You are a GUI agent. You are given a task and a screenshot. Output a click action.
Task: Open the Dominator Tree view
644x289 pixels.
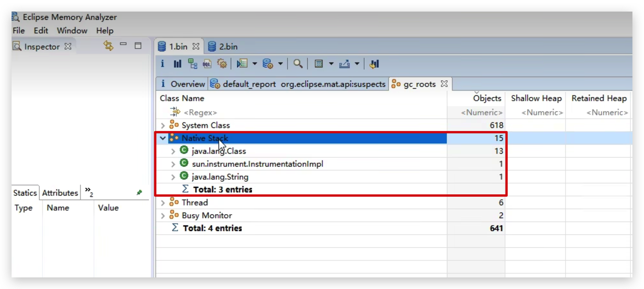click(193, 64)
